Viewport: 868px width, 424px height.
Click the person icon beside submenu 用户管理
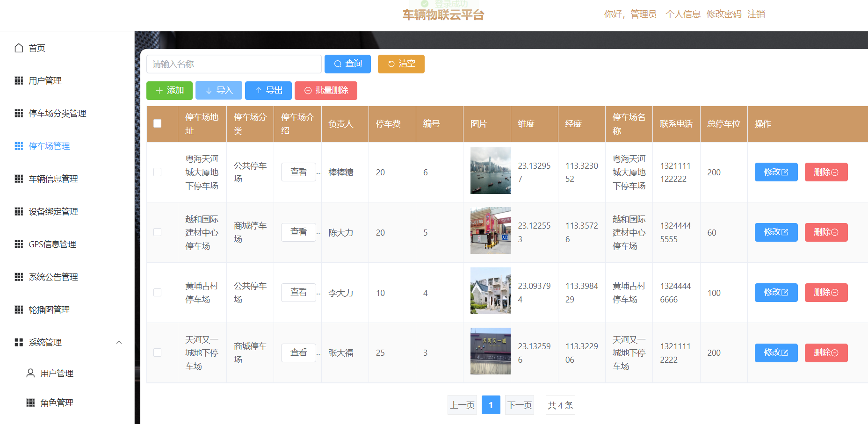pos(30,373)
